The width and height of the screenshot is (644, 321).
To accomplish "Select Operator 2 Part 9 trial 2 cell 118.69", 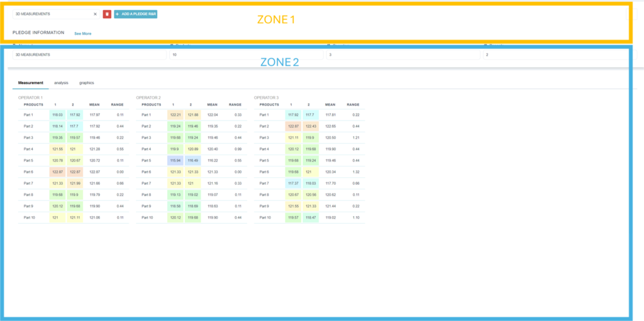I will (192, 207).
